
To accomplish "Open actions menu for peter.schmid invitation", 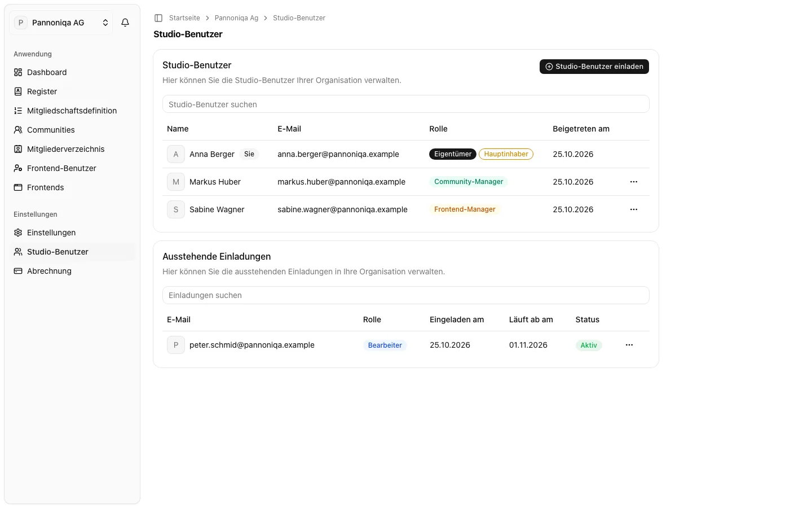I will coord(629,345).
